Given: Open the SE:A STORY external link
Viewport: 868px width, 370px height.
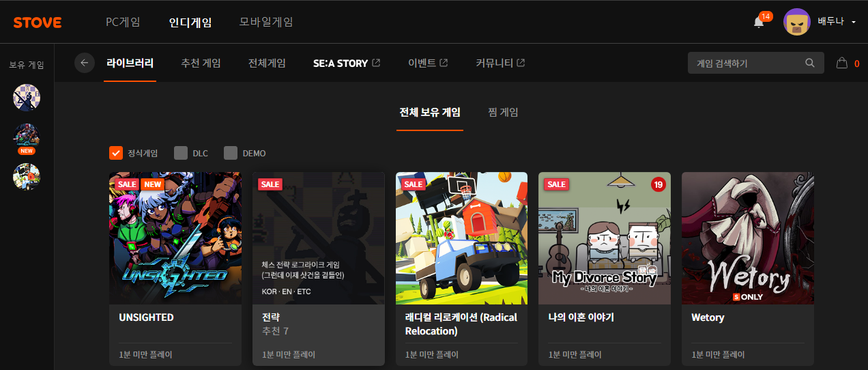Looking at the screenshot, I should 346,63.
